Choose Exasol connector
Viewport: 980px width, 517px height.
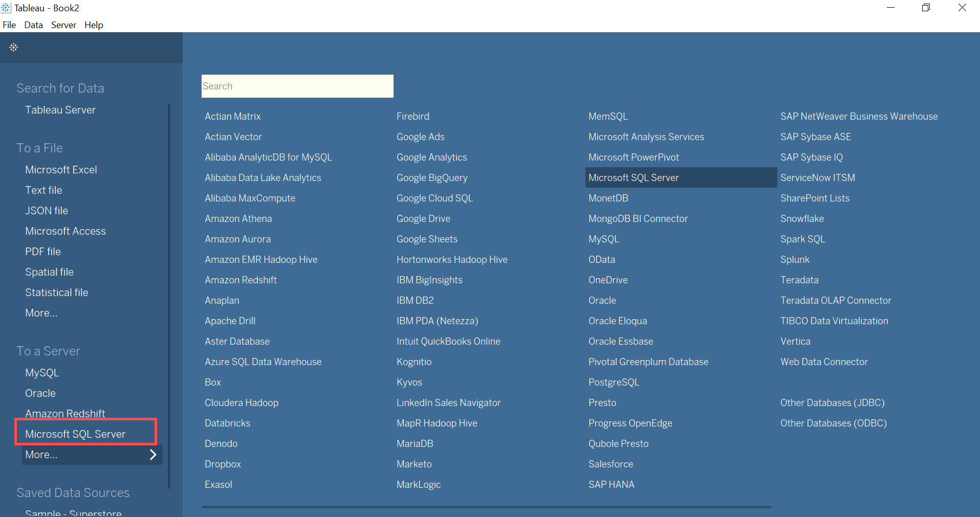(x=219, y=484)
